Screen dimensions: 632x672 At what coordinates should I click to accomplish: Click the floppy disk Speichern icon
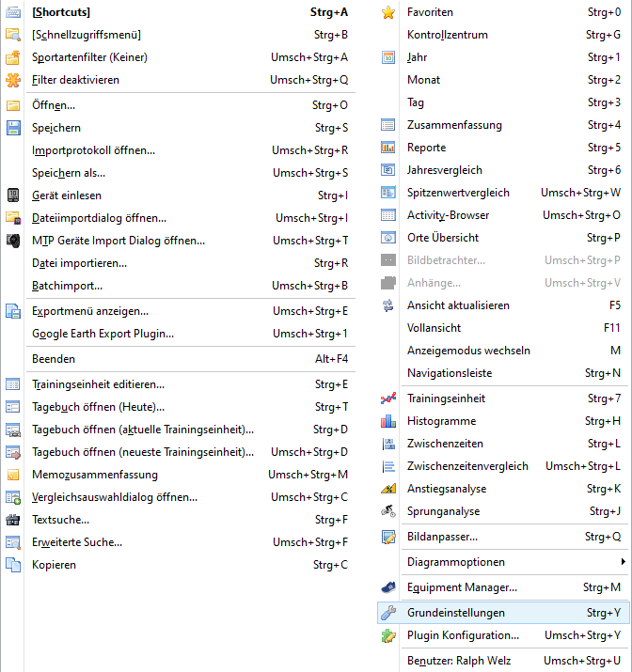tap(13, 128)
